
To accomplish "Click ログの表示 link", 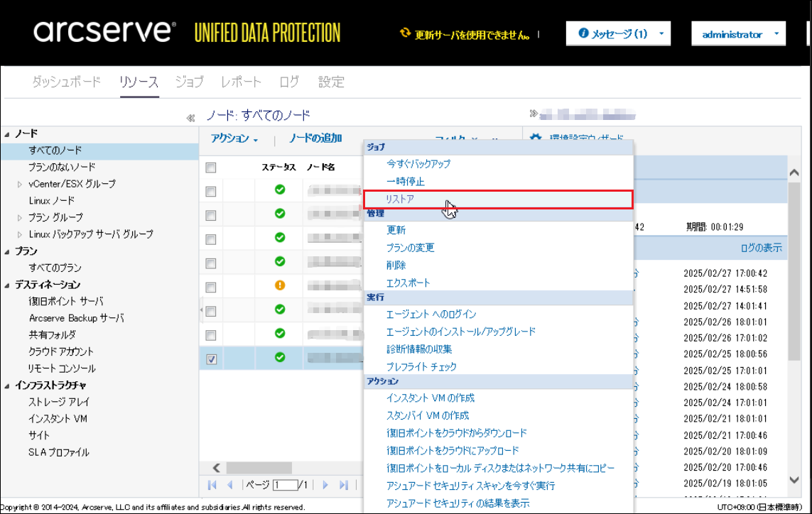I will click(761, 248).
